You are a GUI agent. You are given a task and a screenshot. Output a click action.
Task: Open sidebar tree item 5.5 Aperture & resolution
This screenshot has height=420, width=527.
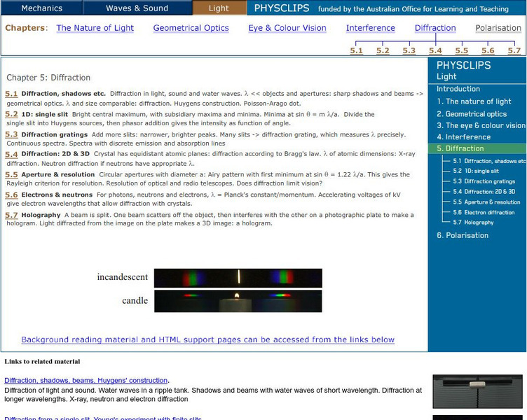coord(486,202)
